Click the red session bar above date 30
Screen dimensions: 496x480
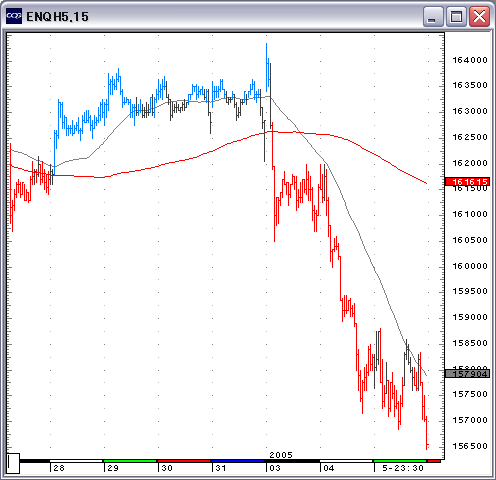[x=184, y=461]
